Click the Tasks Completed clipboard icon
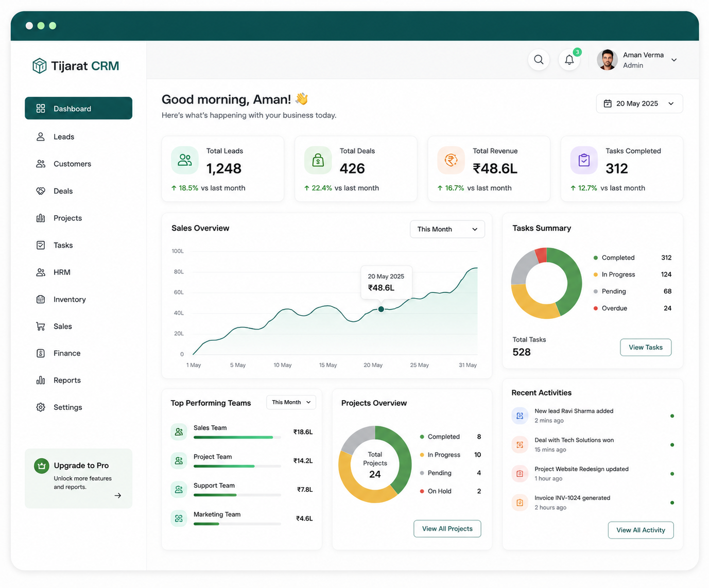 point(584,160)
